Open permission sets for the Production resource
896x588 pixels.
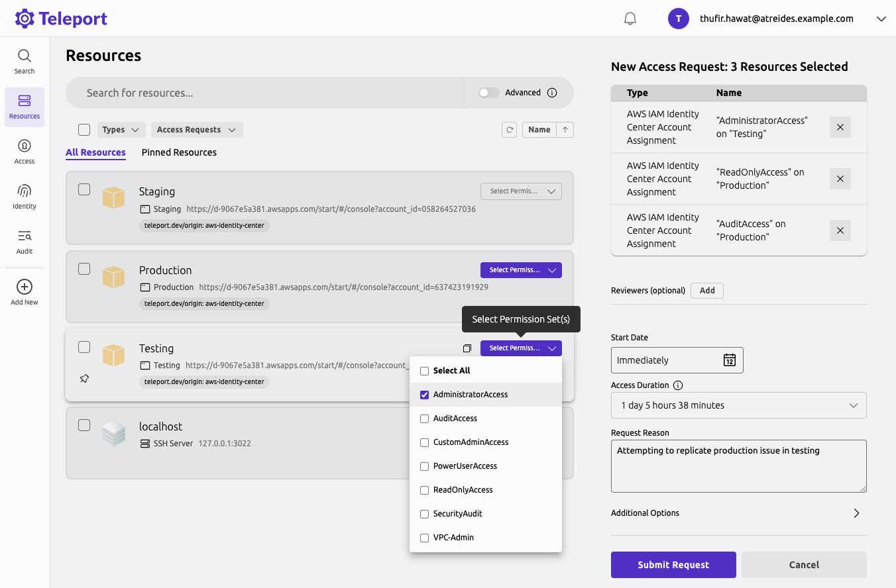pyautogui.click(x=521, y=269)
